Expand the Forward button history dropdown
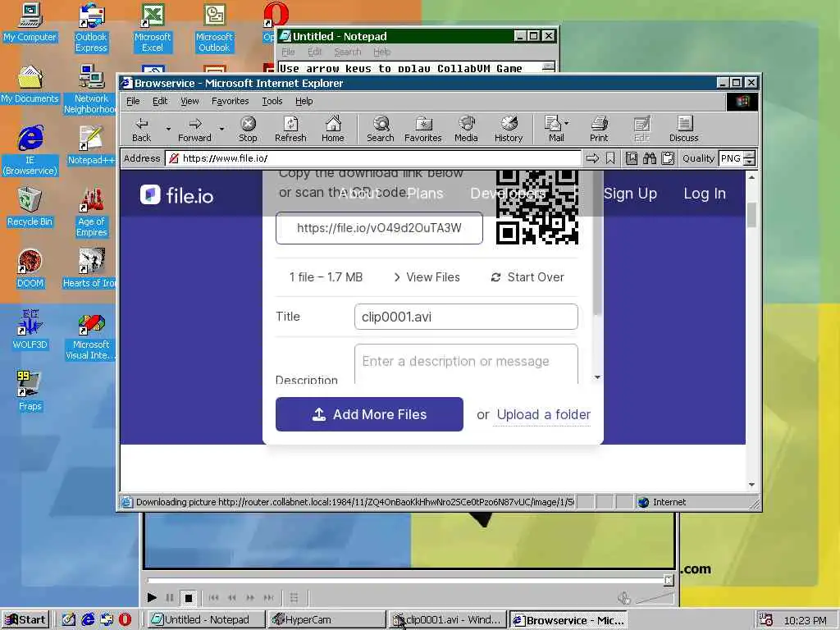The height and width of the screenshot is (630, 840). click(221, 129)
